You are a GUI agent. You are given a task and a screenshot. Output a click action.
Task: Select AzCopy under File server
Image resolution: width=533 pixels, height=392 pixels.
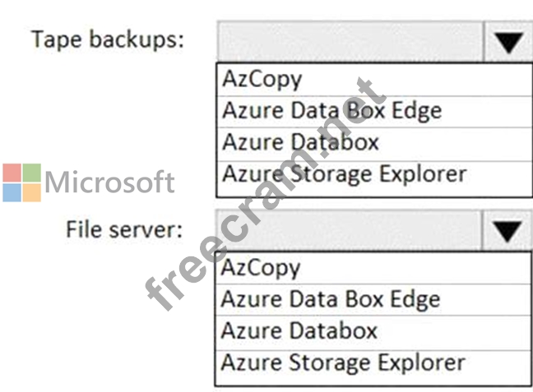click(262, 268)
